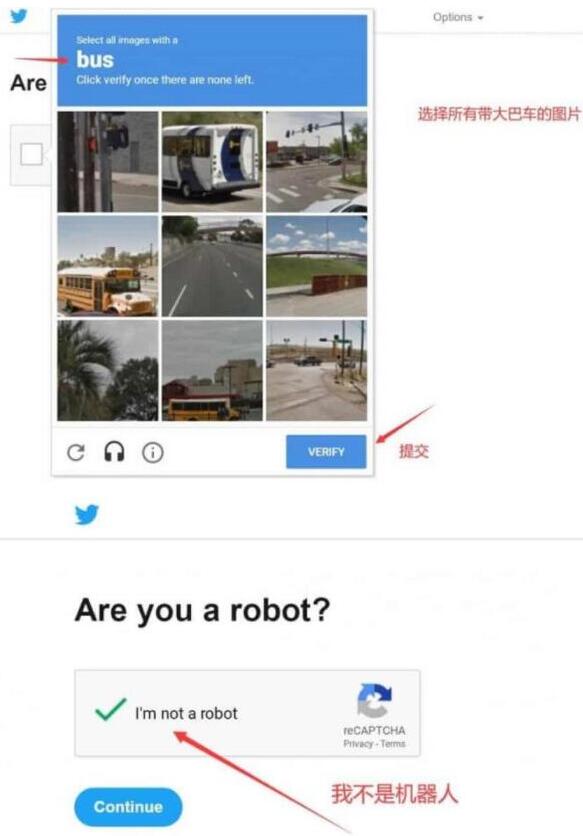Click the Twitter bird logo above Are you a robot
The image size is (583, 836).
tap(87, 515)
